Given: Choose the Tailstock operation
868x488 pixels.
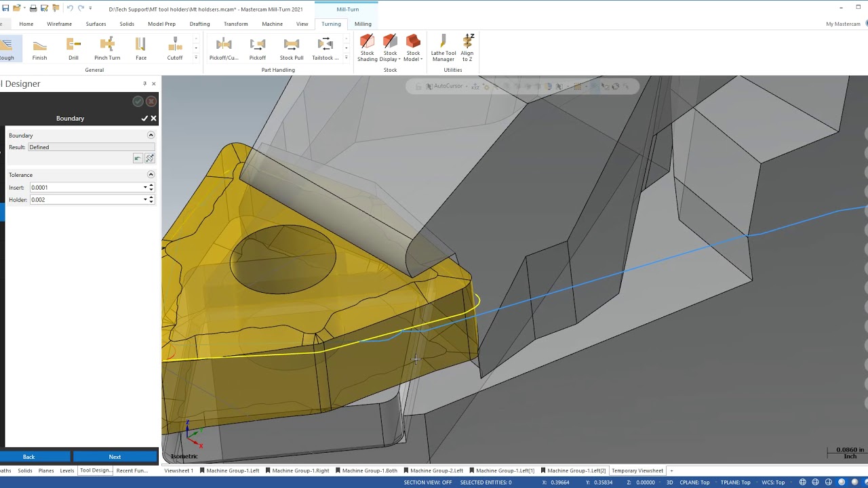Looking at the screenshot, I should tap(325, 49).
